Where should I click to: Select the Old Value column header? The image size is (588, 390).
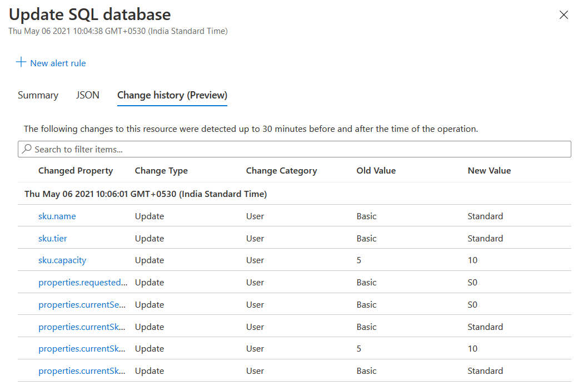click(376, 171)
